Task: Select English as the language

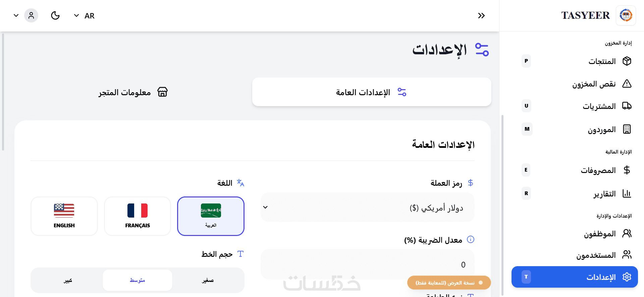Action: [x=64, y=216]
